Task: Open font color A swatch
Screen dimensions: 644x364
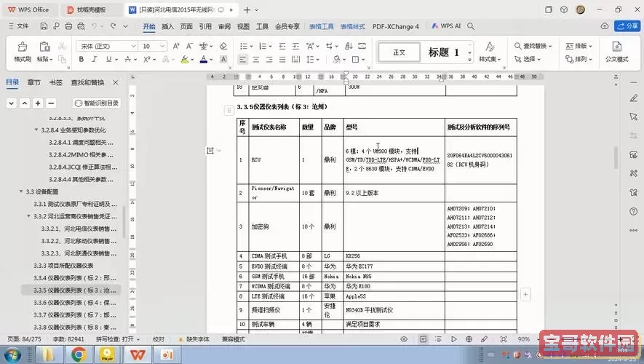Action: [x=203, y=60]
